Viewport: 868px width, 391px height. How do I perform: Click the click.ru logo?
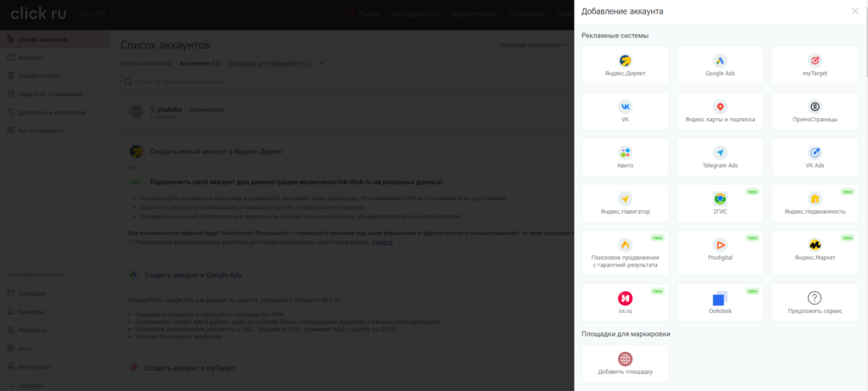click(x=38, y=14)
